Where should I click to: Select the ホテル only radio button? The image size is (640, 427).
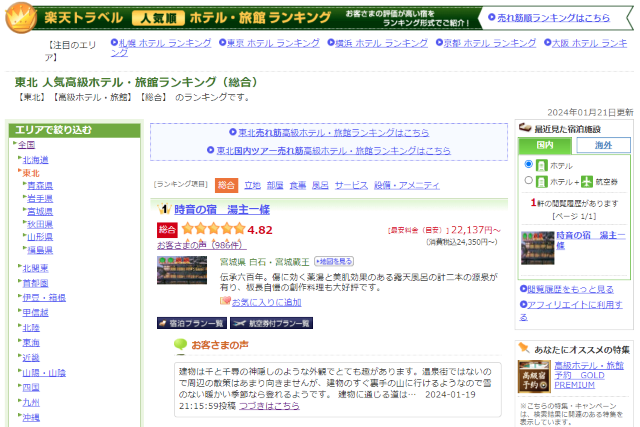pyautogui.click(x=528, y=164)
